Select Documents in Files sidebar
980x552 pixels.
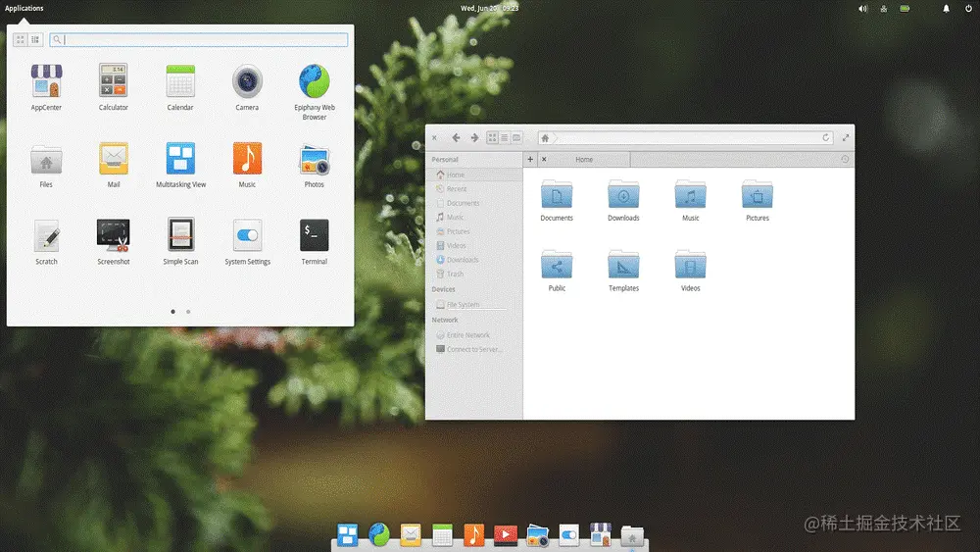point(473,203)
